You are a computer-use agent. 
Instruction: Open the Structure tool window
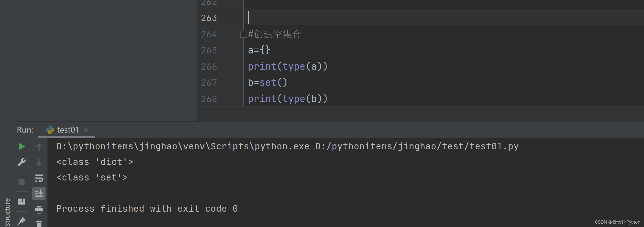(7, 212)
